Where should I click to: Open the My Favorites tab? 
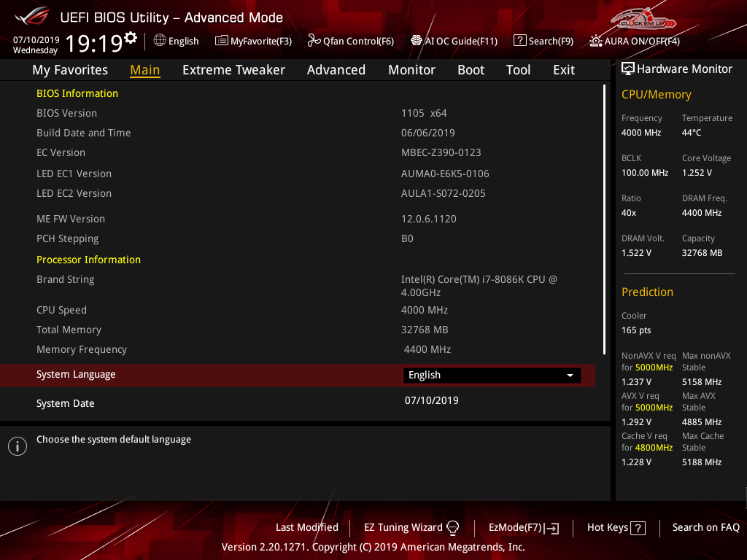click(x=70, y=70)
